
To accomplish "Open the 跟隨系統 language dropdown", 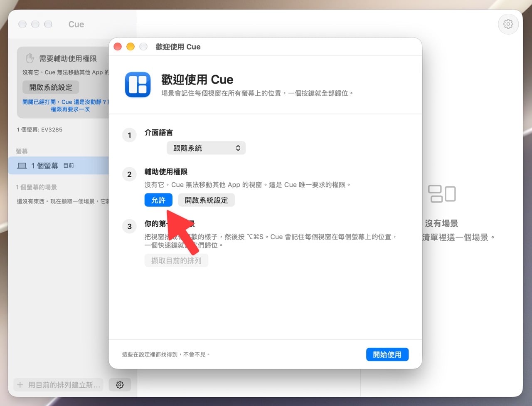I will coord(206,148).
